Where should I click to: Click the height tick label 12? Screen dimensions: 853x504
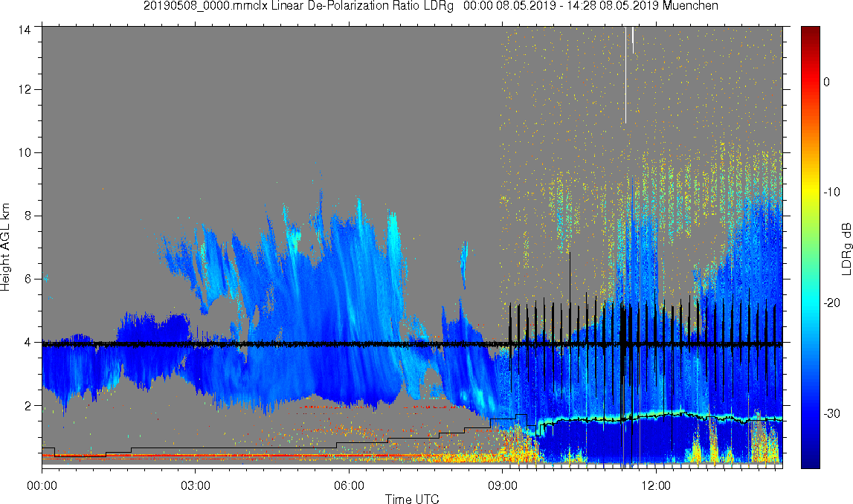click(x=25, y=89)
